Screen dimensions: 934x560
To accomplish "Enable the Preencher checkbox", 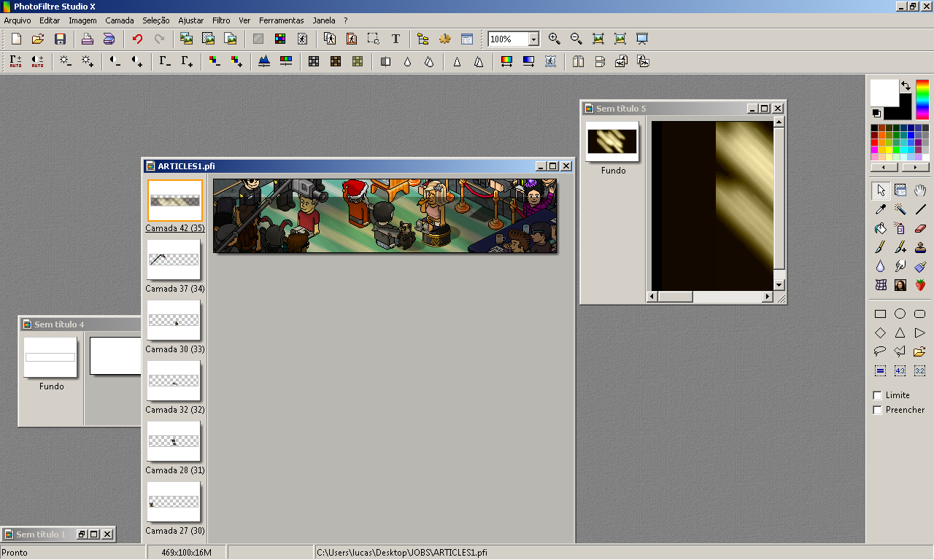I will tap(877, 410).
